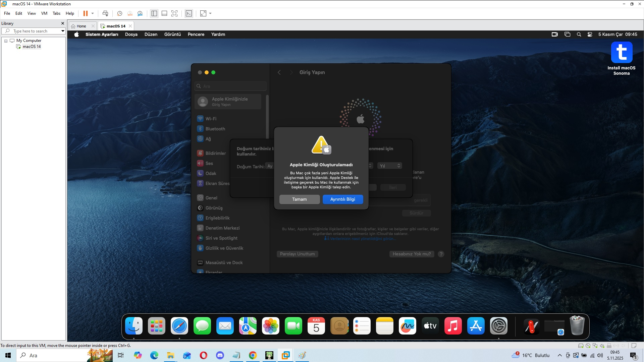Viewport: 644px width, 362px height.
Task: Open VMware snapshot manager toolbar icon
Action: (140, 13)
